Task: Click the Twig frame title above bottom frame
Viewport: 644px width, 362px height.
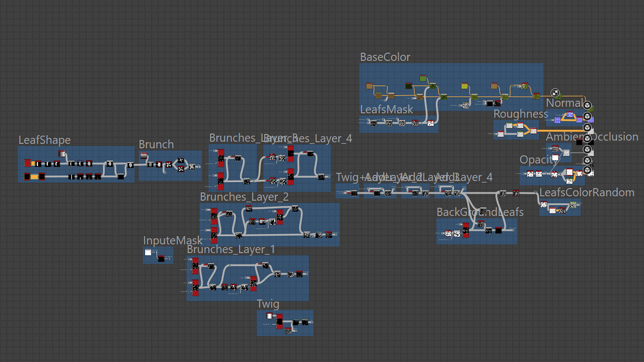Action: 268,304
